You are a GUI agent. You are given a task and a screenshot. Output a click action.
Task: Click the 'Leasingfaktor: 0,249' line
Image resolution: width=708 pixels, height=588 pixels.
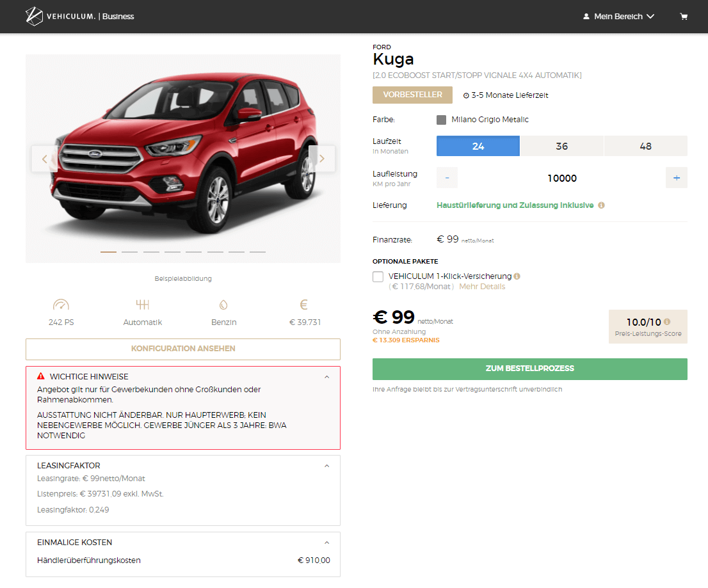pyautogui.click(x=73, y=510)
